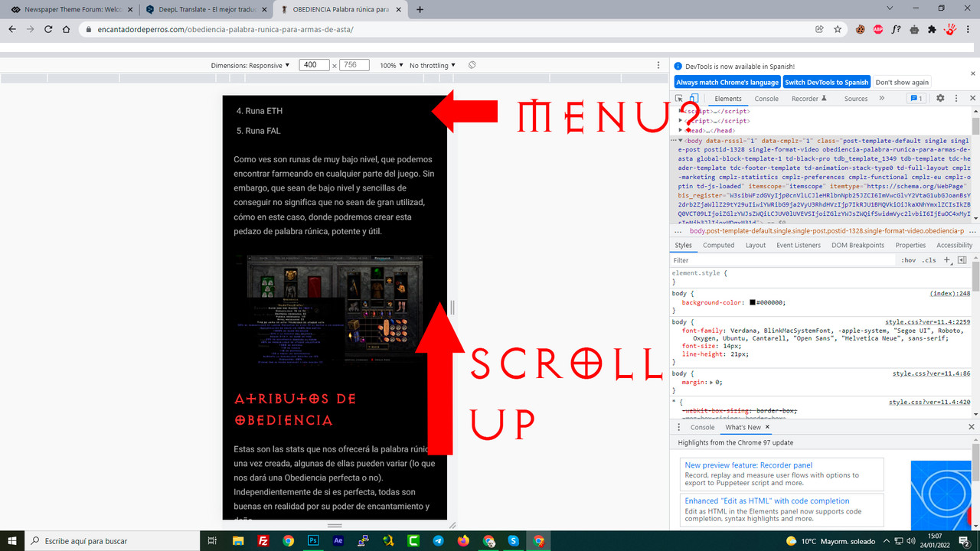Activate the inspect element picker
980x551 pixels.
(x=679, y=99)
